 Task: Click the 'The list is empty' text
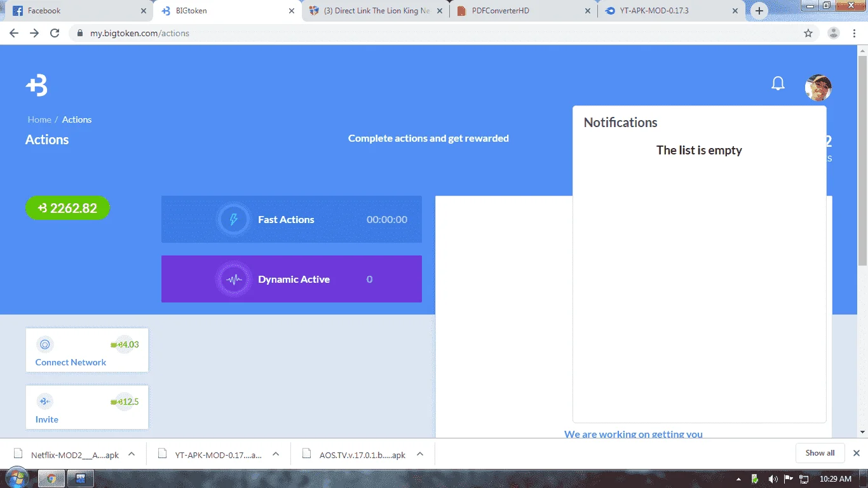pyautogui.click(x=699, y=150)
